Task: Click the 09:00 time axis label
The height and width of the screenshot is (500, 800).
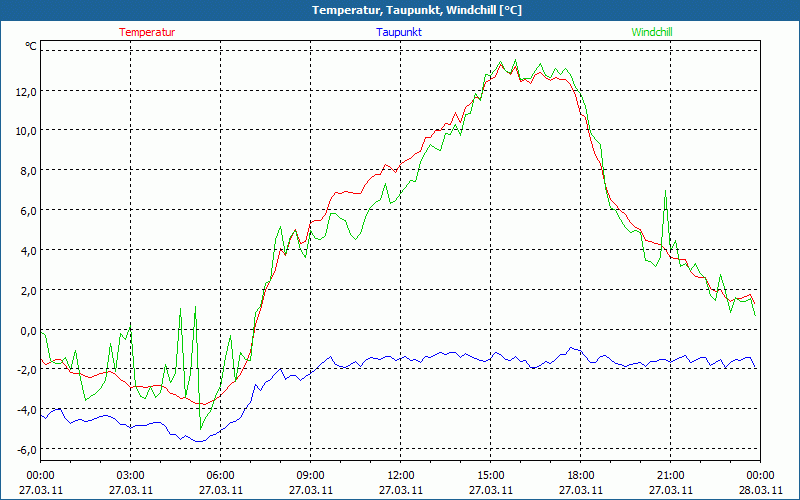Action: [x=311, y=476]
